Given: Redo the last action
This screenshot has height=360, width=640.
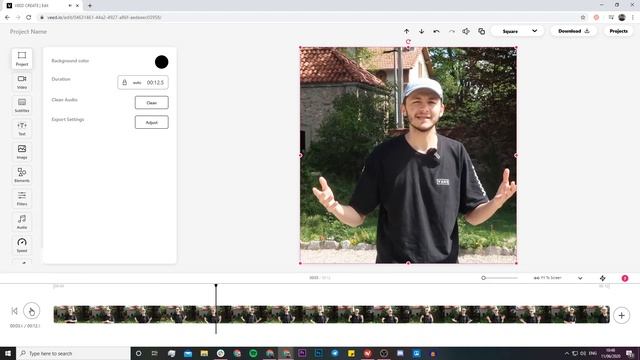Looking at the screenshot, I should [x=451, y=31].
